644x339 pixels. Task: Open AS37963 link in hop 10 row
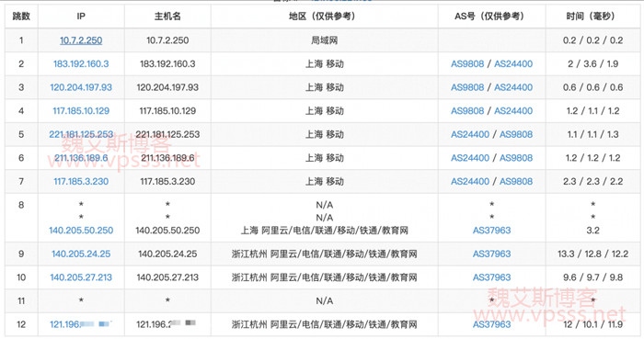(491, 277)
